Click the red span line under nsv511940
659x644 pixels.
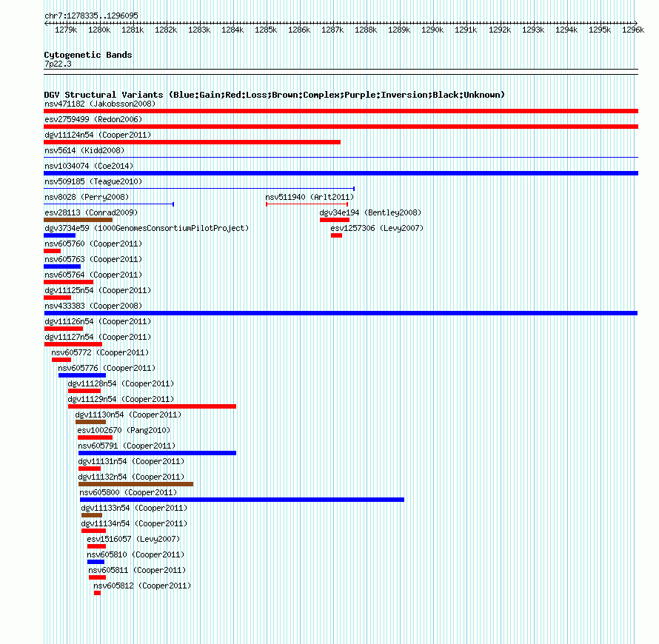click(x=307, y=204)
